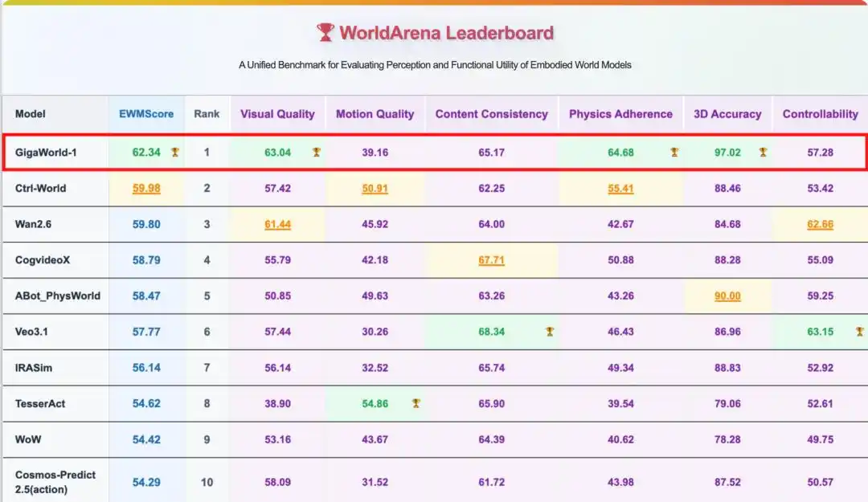Click the trophy icon beside WorldArena Leaderboard title
Viewport: 868px width, 502px height.
coord(325,33)
